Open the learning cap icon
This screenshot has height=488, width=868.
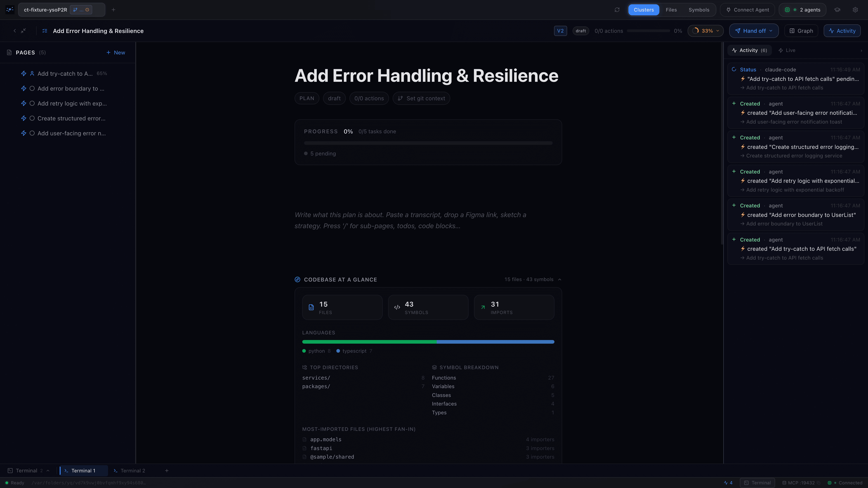click(x=837, y=10)
